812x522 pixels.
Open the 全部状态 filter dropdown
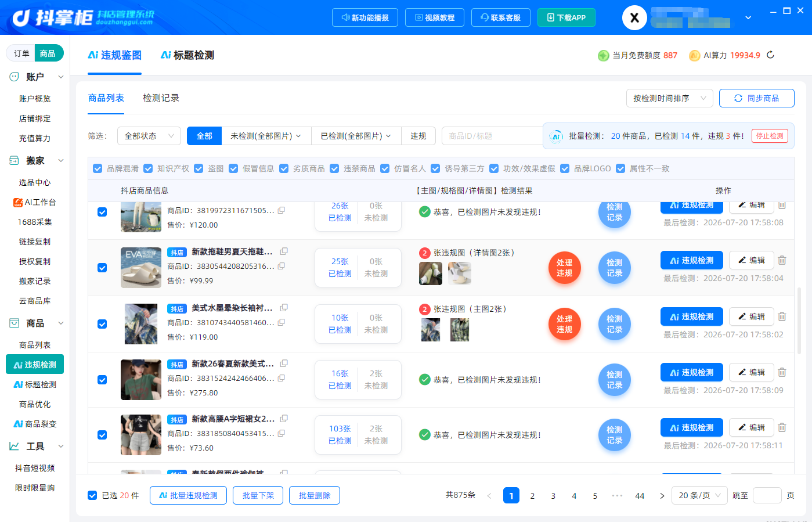[x=149, y=136]
